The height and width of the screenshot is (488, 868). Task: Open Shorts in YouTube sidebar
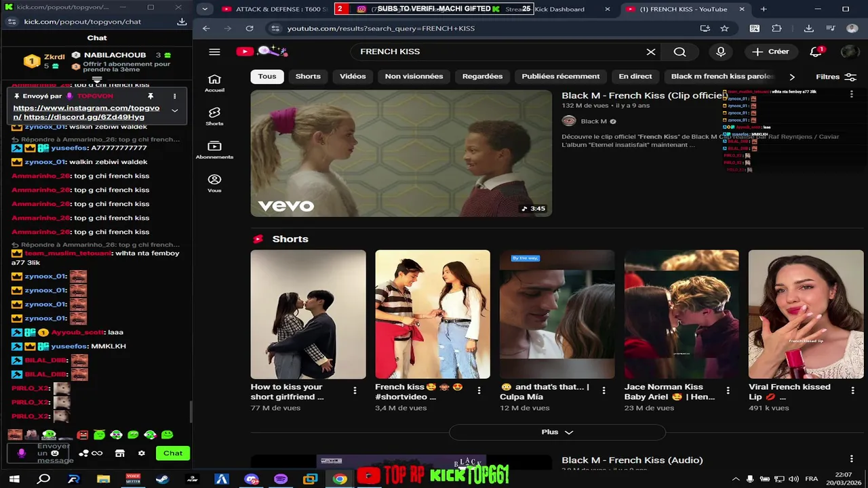tap(214, 117)
